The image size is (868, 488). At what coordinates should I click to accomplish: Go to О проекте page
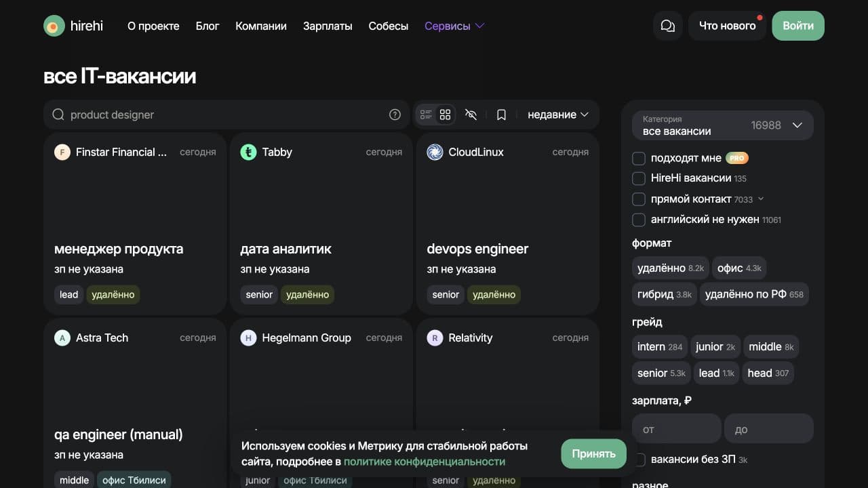pyautogui.click(x=153, y=26)
